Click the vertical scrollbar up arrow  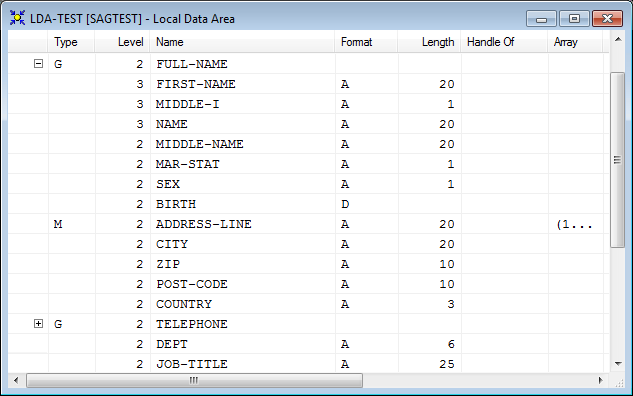pos(618,39)
